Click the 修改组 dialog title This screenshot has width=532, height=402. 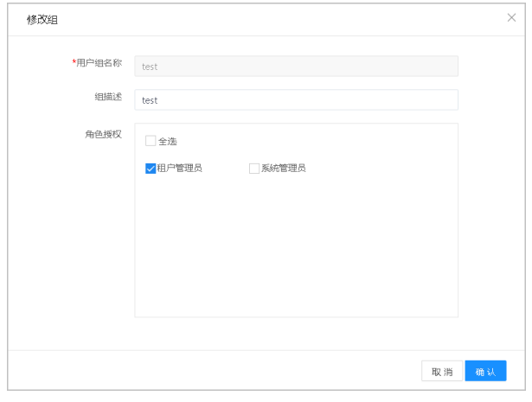[42, 20]
